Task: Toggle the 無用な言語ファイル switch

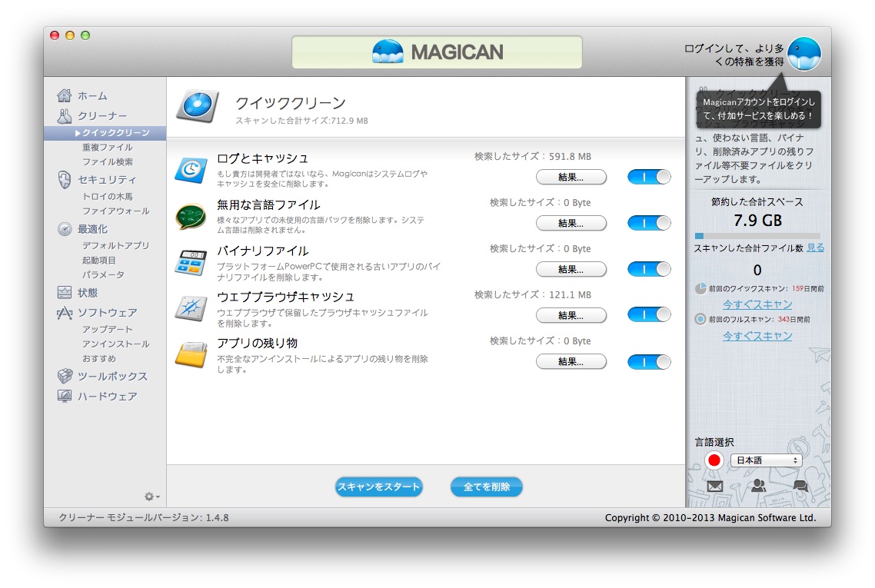Action: [649, 223]
